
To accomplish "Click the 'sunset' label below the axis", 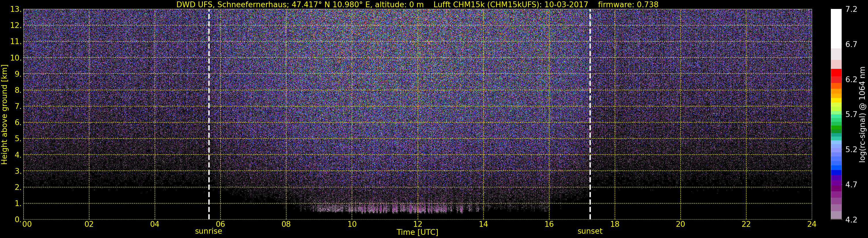I will tap(590, 231).
